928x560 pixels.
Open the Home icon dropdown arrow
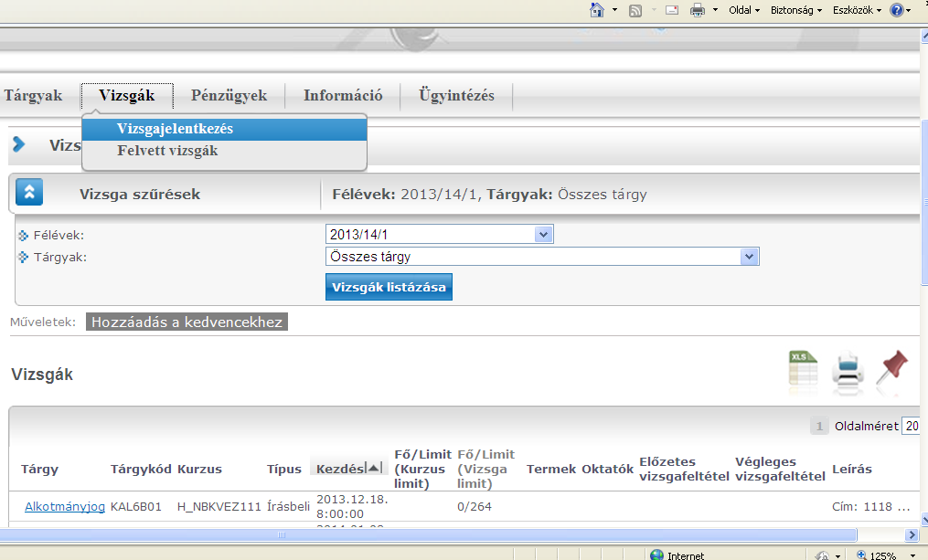614,10
